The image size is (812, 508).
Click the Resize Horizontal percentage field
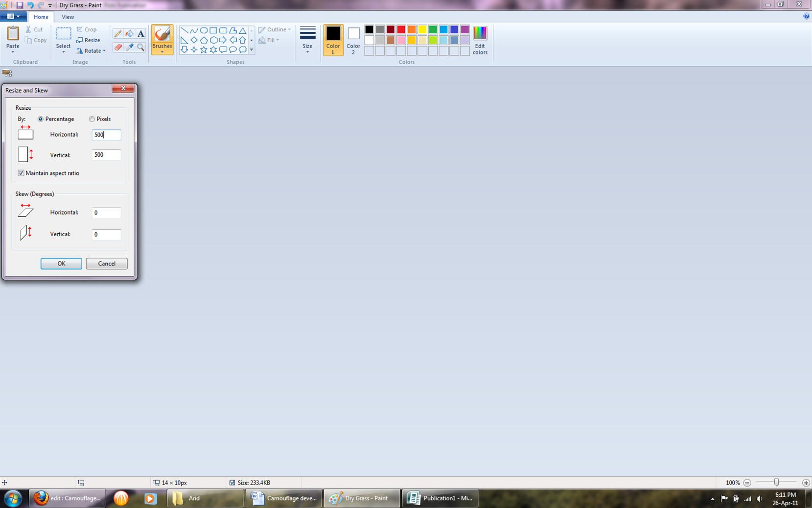pyautogui.click(x=106, y=135)
